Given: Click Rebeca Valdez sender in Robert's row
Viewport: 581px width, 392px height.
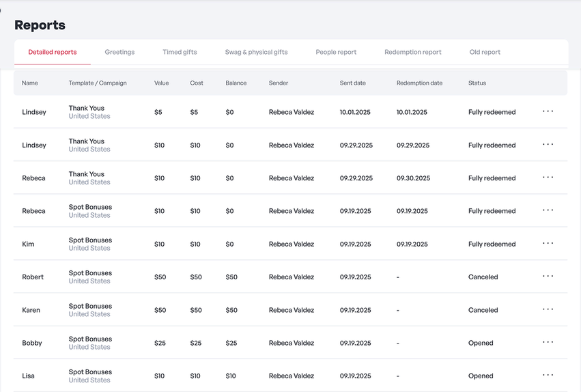Looking at the screenshot, I should coord(292,277).
